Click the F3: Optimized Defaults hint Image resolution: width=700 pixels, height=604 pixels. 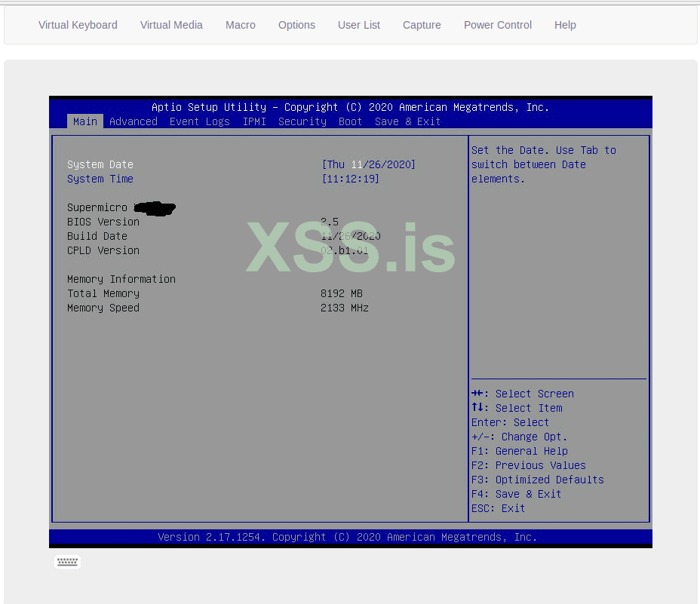click(538, 480)
